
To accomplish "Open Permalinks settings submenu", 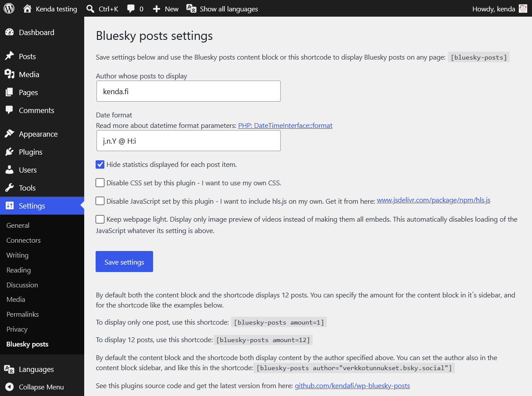I will click(22, 314).
